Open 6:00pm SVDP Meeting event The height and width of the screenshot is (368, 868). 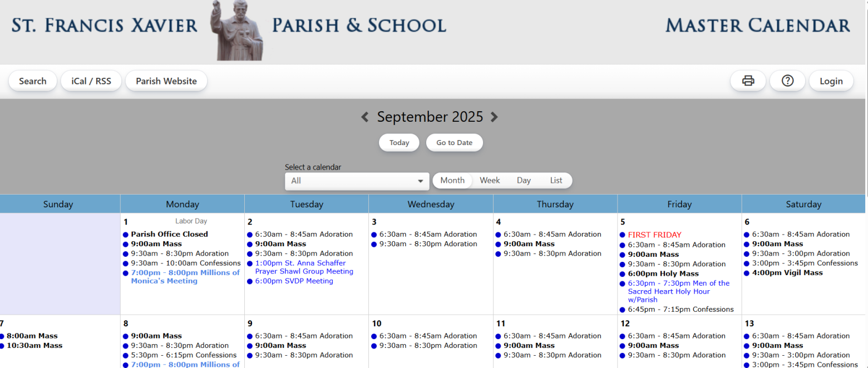(x=294, y=281)
